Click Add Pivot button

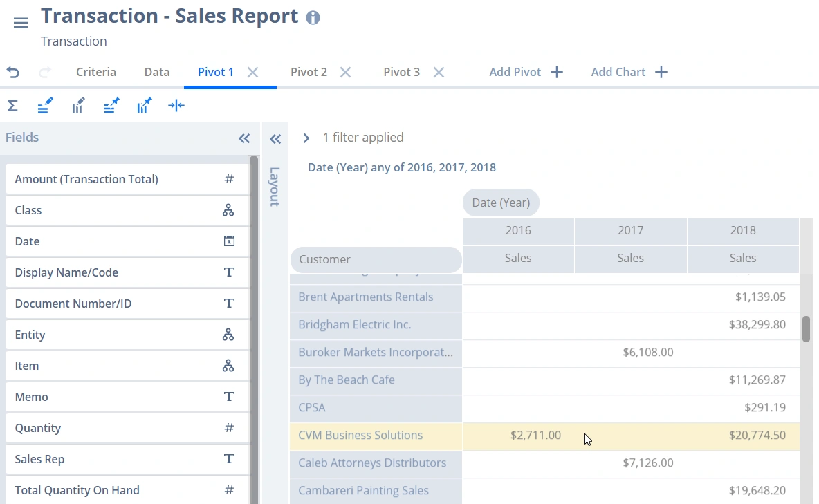526,72
